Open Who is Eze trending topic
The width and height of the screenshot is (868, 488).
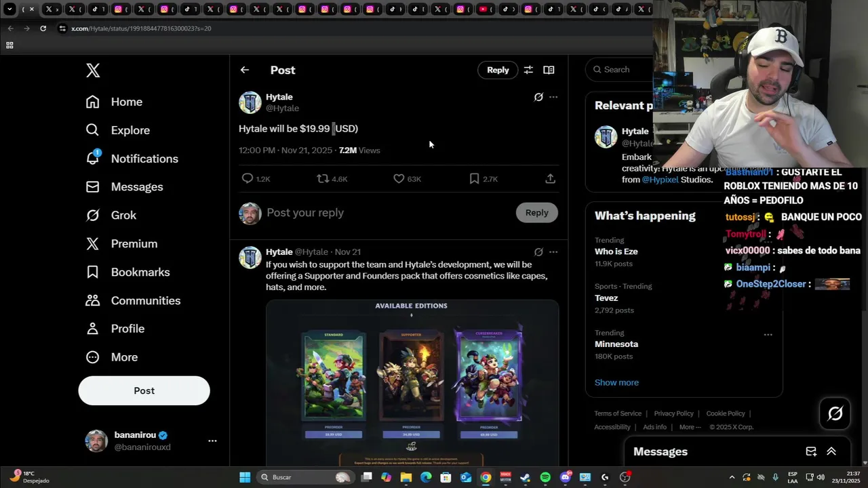pos(616,251)
